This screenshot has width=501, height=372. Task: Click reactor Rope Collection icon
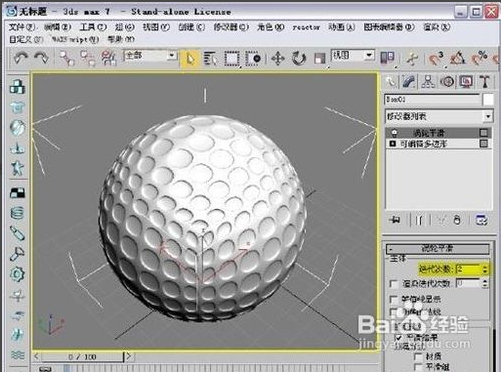click(17, 147)
